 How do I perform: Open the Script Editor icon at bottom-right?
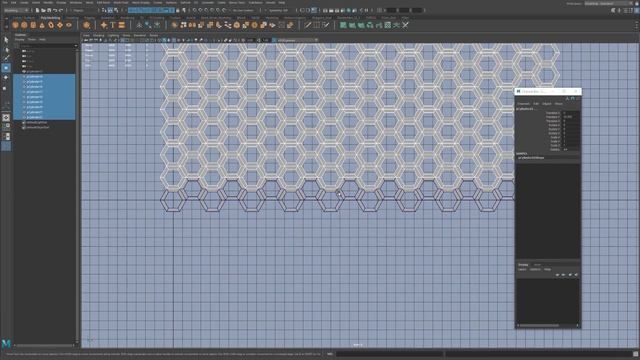636,354
